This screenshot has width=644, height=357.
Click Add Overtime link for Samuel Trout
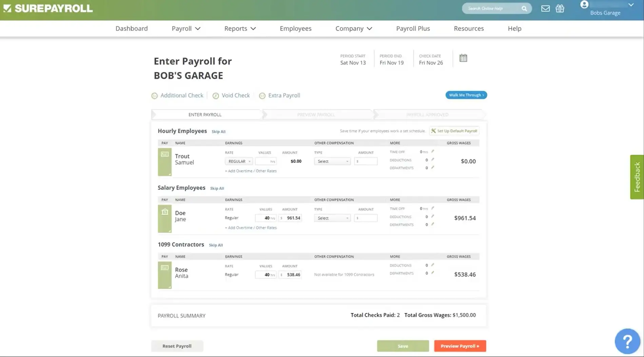251,171
